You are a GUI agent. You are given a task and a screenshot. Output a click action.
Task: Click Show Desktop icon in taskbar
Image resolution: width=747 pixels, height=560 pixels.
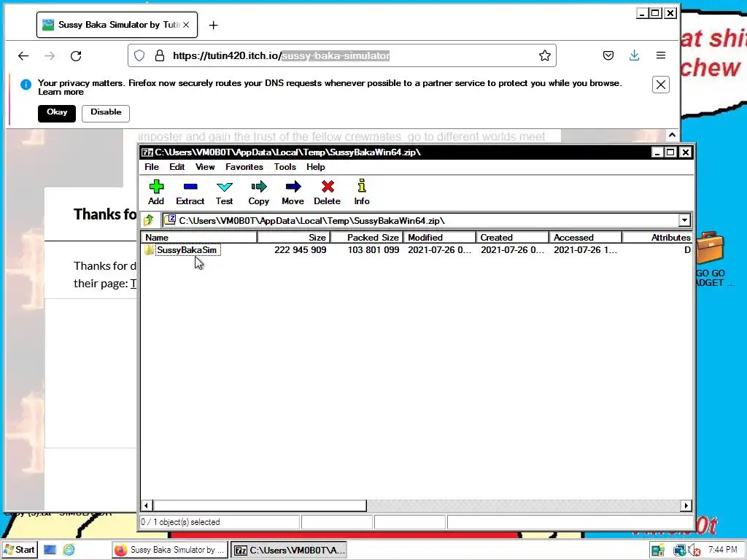pos(50,550)
